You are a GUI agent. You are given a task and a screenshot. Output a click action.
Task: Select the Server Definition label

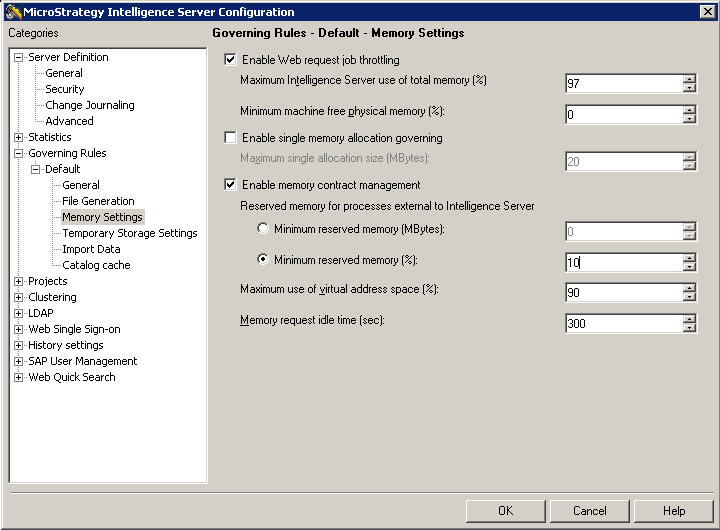point(68,57)
